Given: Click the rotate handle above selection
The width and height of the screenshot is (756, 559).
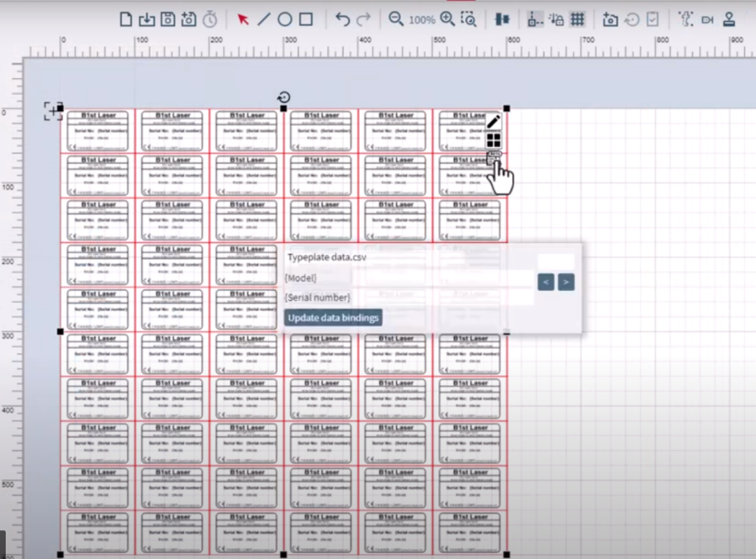Looking at the screenshot, I should click(x=284, y=97).
